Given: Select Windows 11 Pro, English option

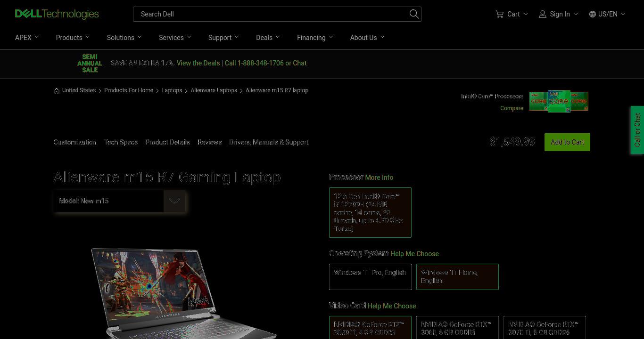Looking at the screenshot, I should click(370, 277).
